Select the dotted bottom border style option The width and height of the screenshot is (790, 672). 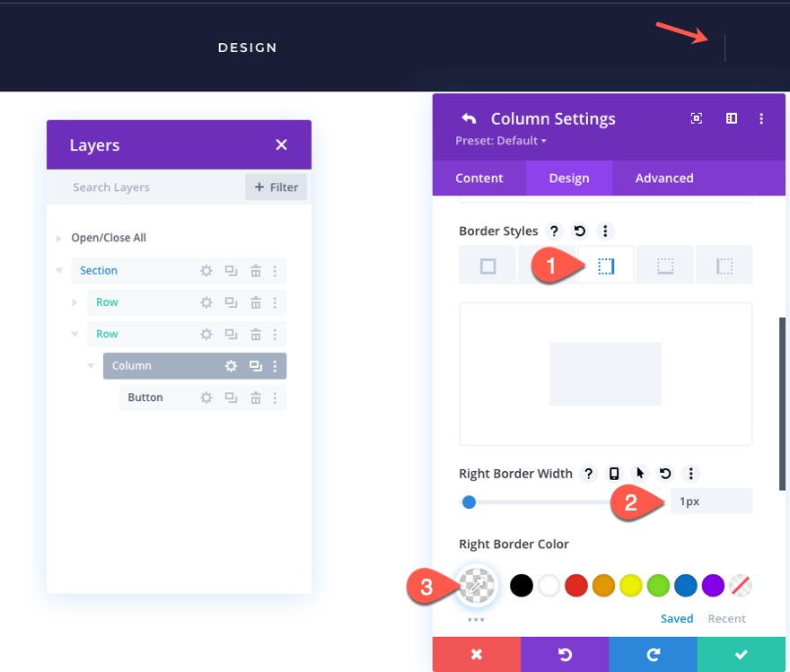pos(664,265)
